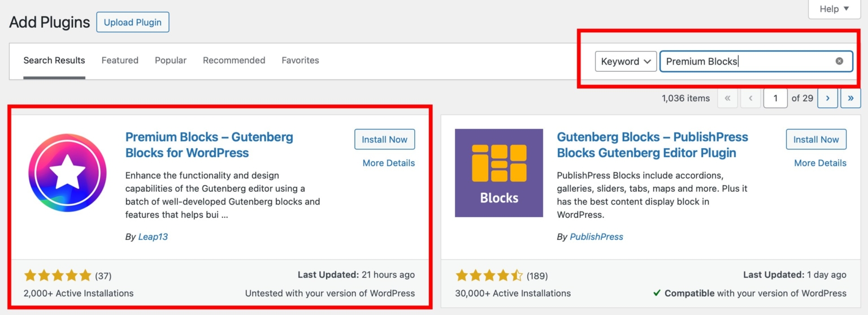Click the PublishPress Blocks plugin icon
The image size is (868, 315).
[499, 173]
